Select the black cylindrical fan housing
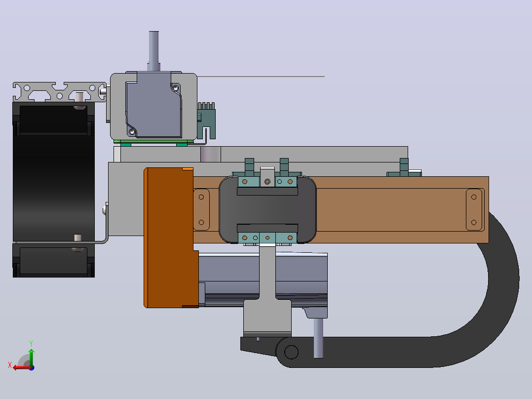 coord(54,190)
